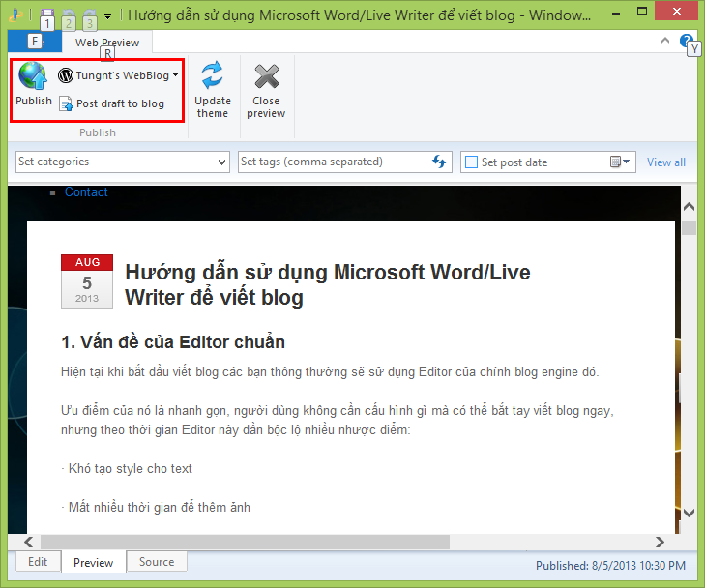
Task: Click the horizontal scrollbar left arrow
Action: [29, 542]
